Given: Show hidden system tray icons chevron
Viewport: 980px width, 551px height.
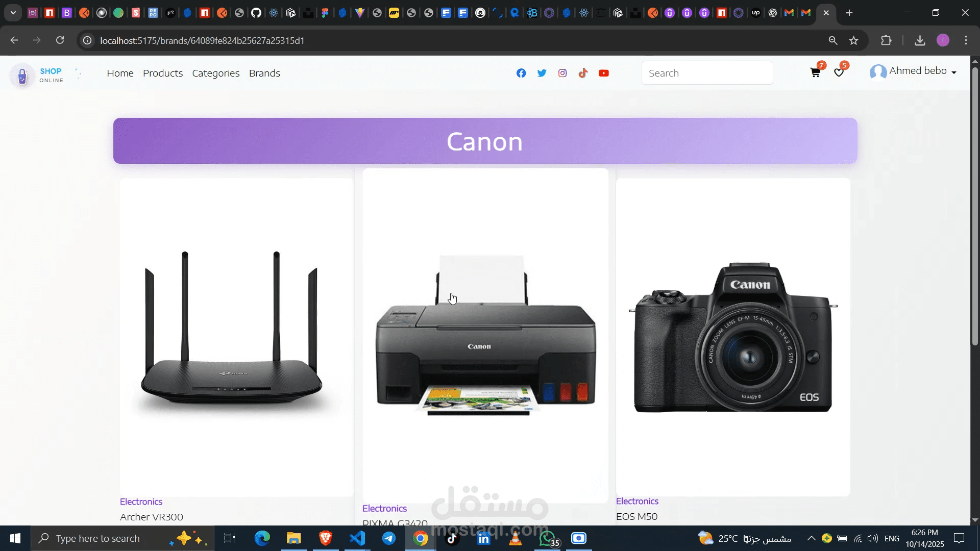Looking at the screenshot, I should point(811,538).
